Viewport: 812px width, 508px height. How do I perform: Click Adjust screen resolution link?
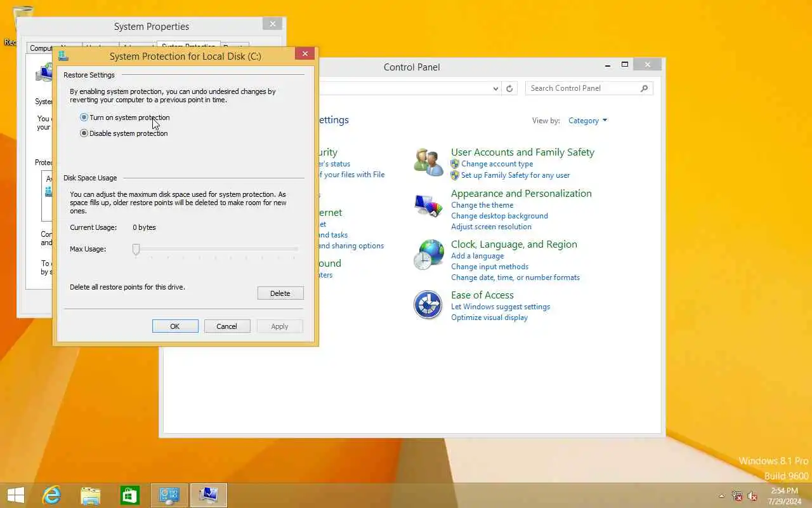coord(491,227)
